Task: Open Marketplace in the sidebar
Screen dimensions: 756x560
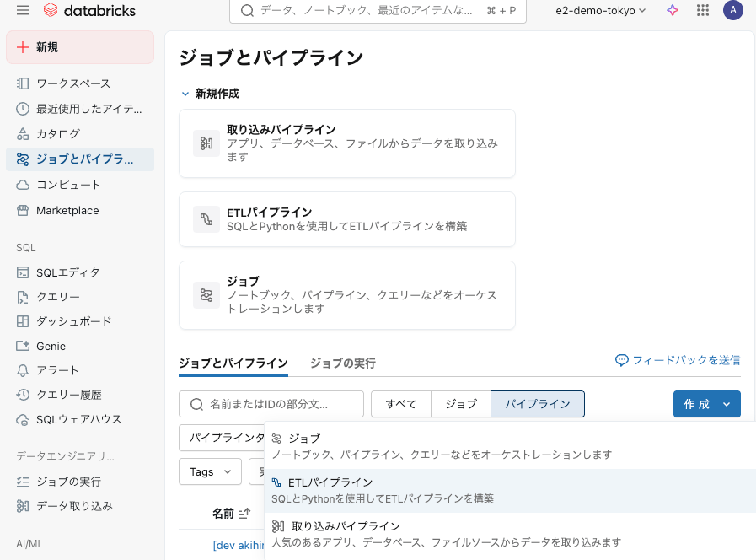Action: pos(67,210)
